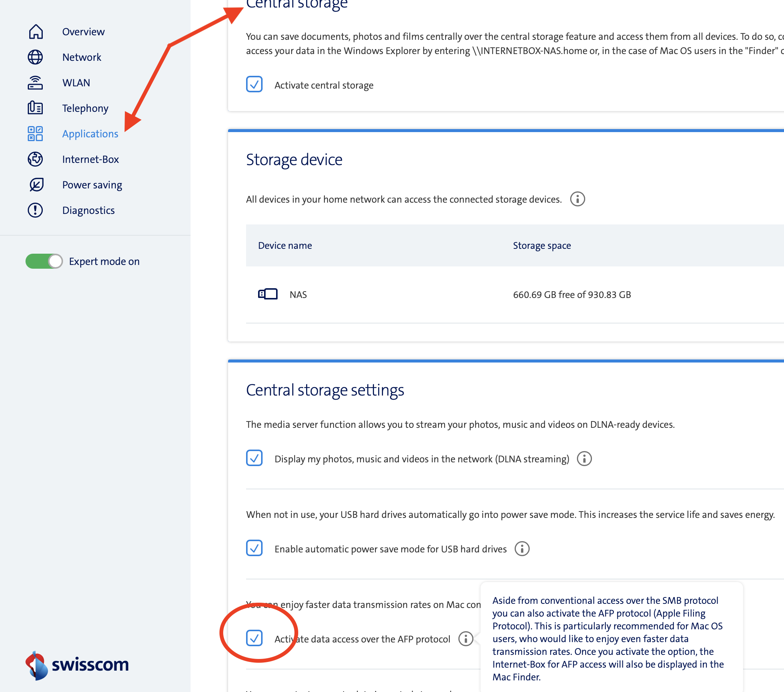Click the Power saving leaf icon
Screen dimensions: 784x692
pos(36,185)
